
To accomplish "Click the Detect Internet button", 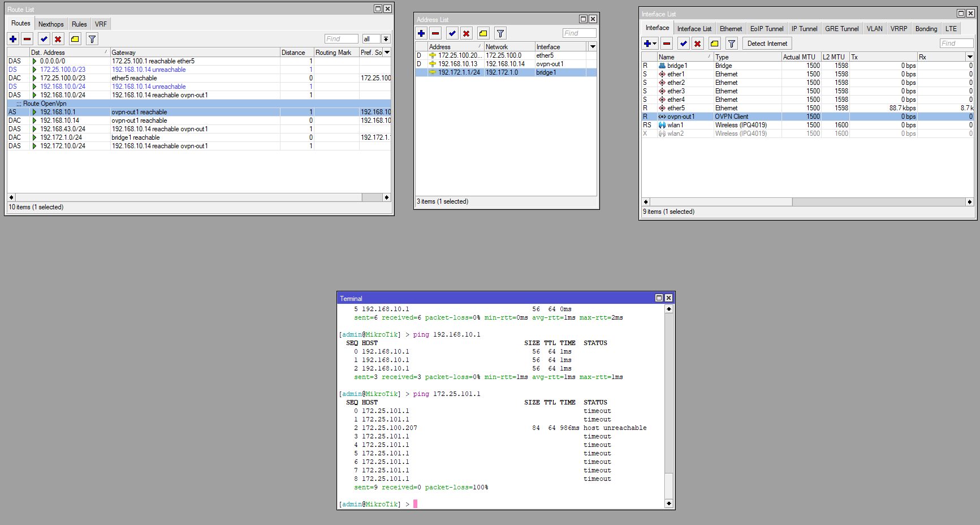I will 767,44.
